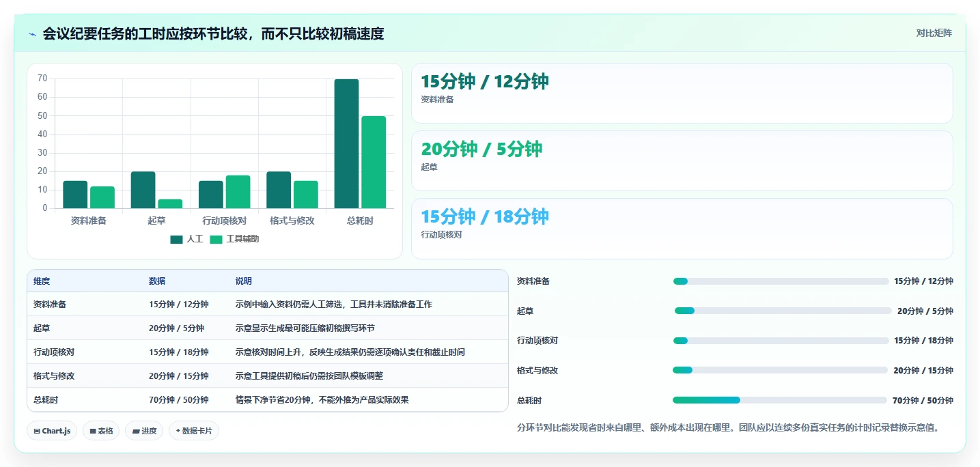Select the 总耗时 cell in the table

[x=46, y=400]
